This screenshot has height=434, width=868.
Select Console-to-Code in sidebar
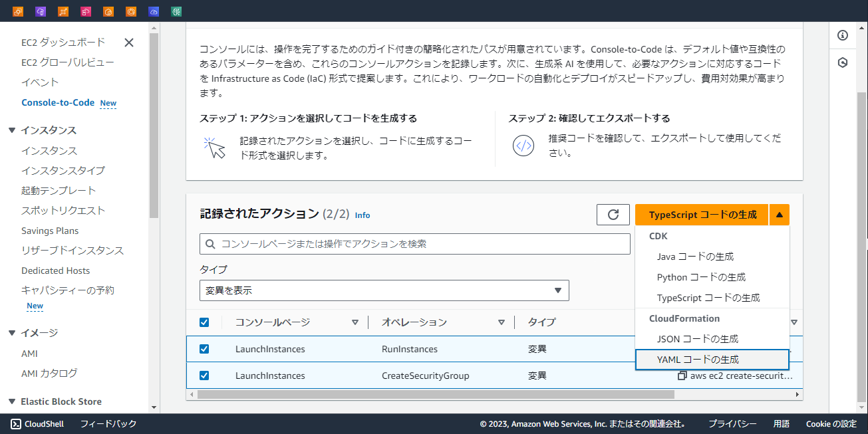click(58, 102)
